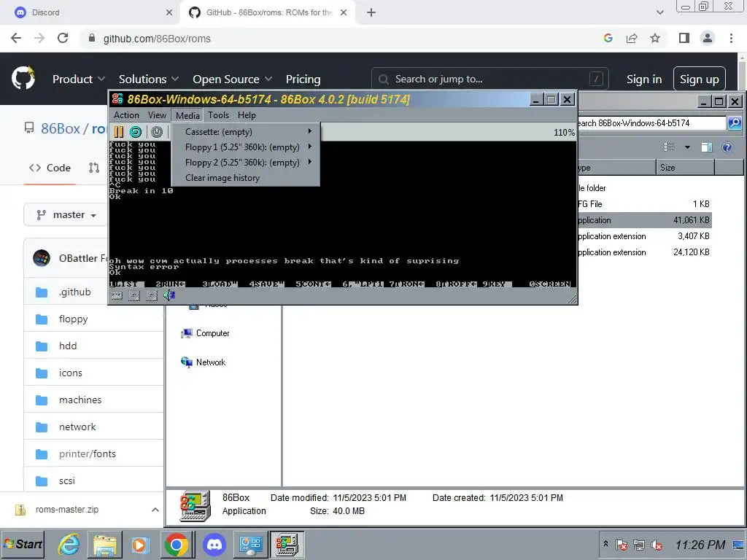Image resolution: width=747 pixels, height=560 pixels.
Task: Click the Sign up button
Action: (699, 79)
